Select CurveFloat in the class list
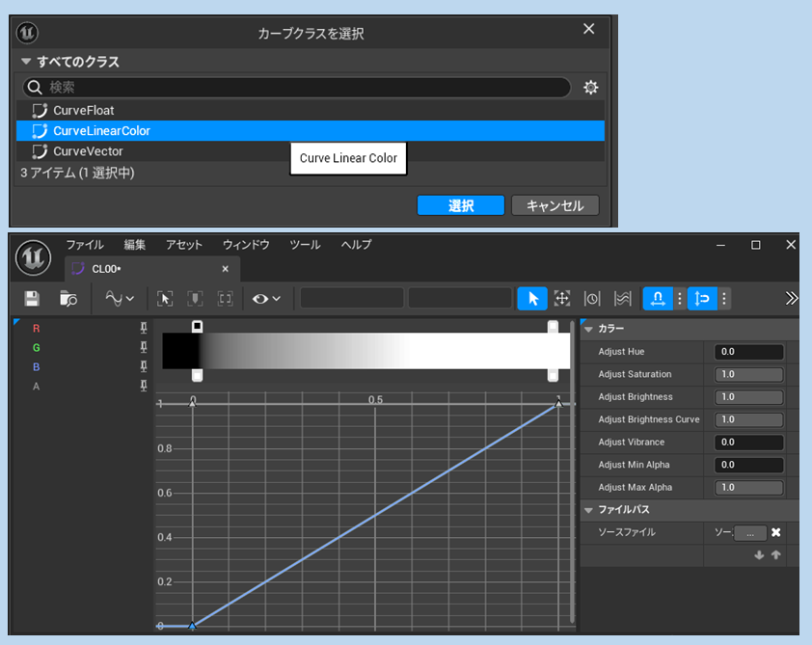Screen dimensions: 812x645 (x=83, y=110)
